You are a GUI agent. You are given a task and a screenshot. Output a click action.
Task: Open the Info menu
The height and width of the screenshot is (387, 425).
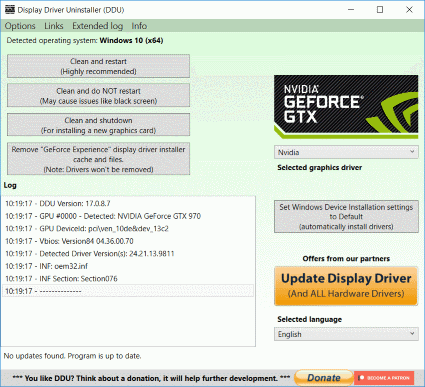tap(139, 26)
